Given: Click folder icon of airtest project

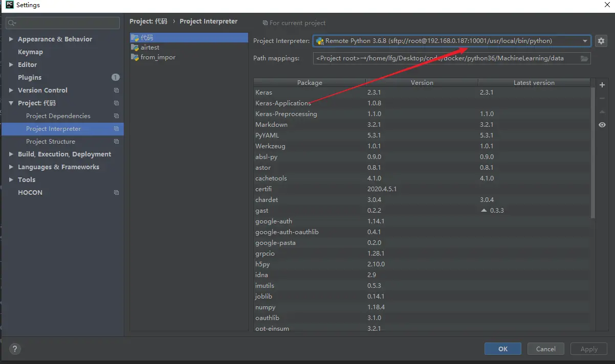Looking at the screenshot, I should pos(135,48).
